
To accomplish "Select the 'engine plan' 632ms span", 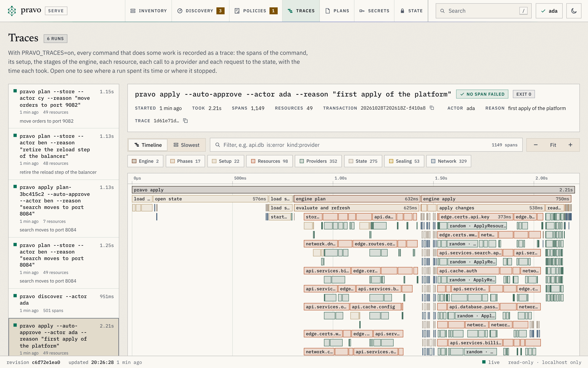I will tap(357, 199).
